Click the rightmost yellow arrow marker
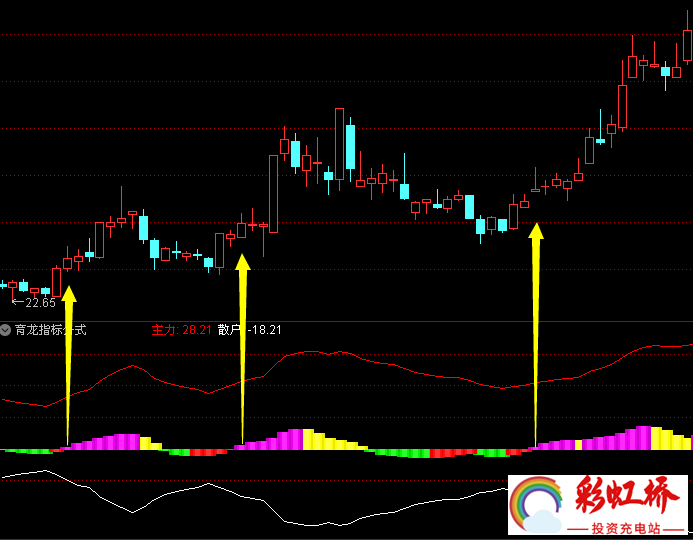The width and height of the screenshot is (693, 540). 536,330
